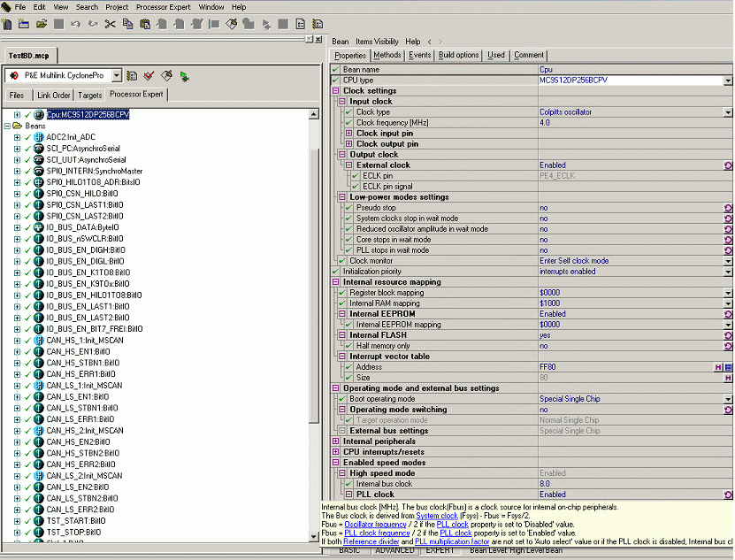Open the Boot operating mode dropdown
This screenshot has width=735, height=560.
coord(728,399)
